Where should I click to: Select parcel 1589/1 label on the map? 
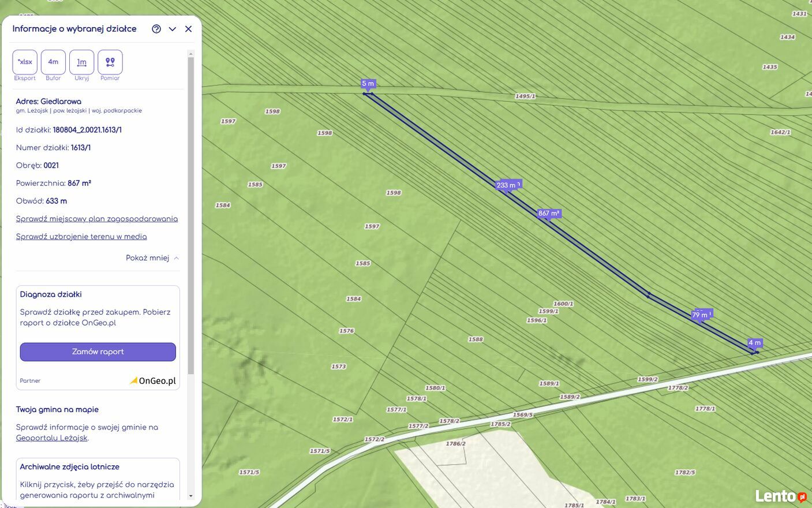coord(549,383)
